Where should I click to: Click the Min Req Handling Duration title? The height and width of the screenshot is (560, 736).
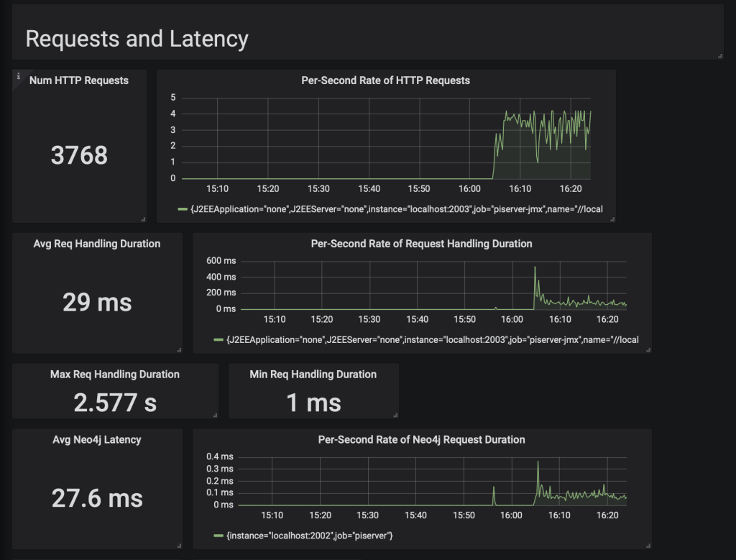(x=313, y=374)
